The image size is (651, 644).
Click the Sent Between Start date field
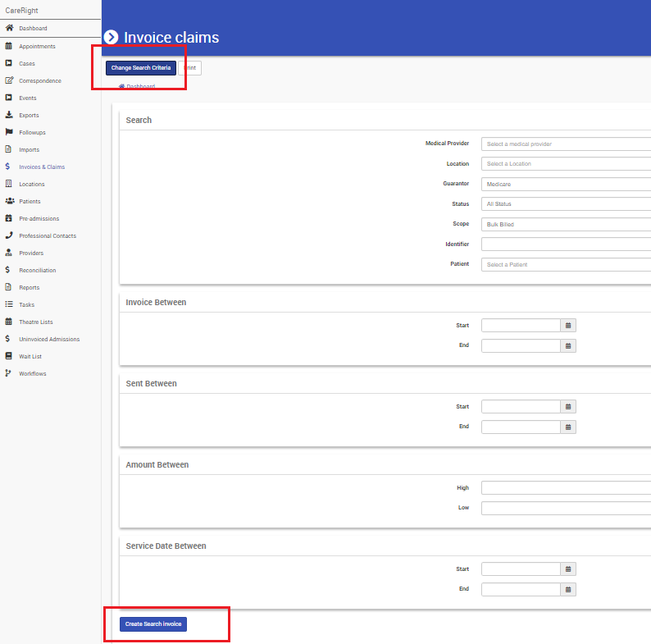click(521, 407)
